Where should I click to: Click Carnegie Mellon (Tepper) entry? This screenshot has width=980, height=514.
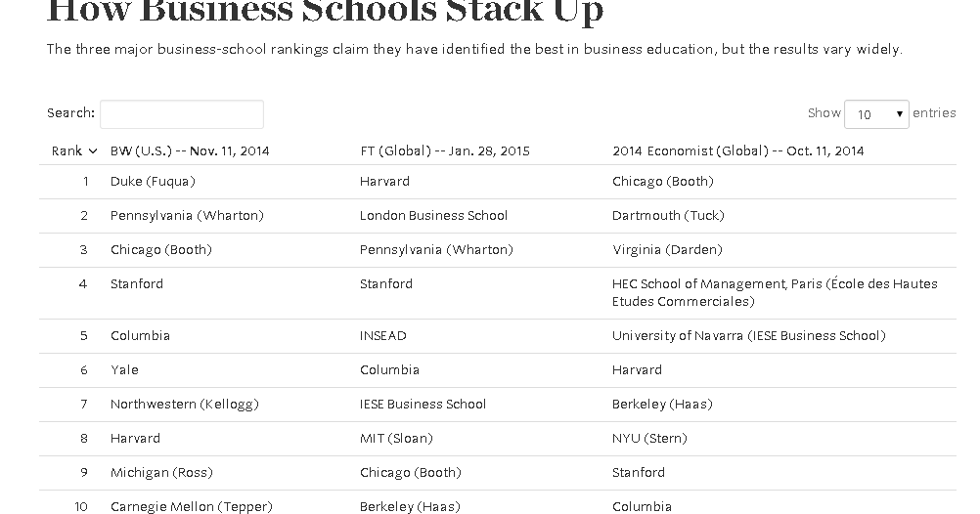pos(191,506)
